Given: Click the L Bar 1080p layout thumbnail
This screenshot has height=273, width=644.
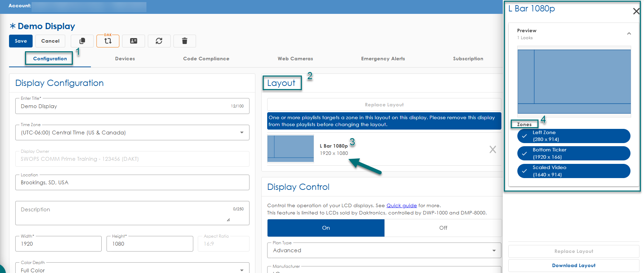Looking at the screenshot, I should (290, 149).
